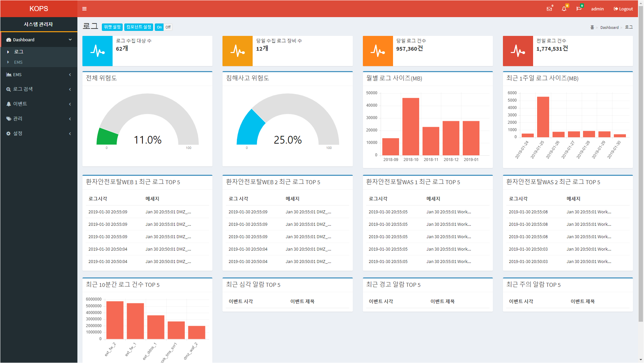
Task: Open the 관리 sidebar menu
Action: pos(39,119)
